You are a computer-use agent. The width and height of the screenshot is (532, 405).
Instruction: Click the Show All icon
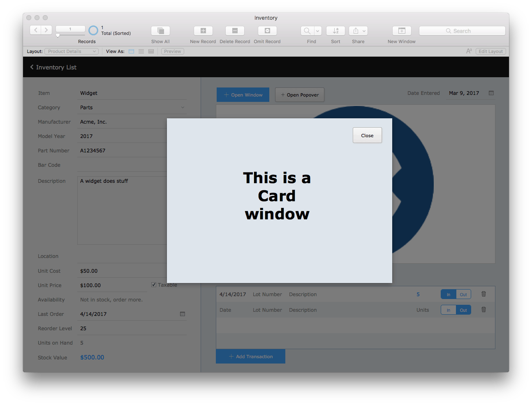160,31
